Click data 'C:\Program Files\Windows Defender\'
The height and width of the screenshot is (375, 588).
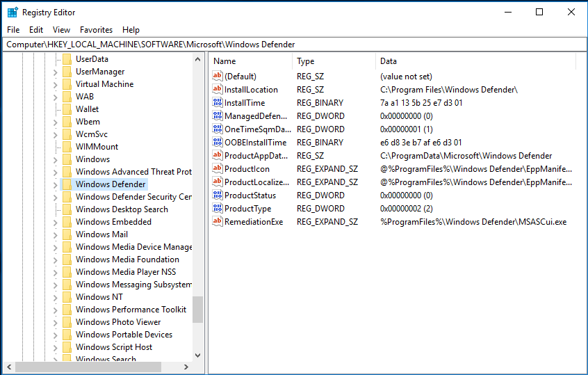coord(449,90)
